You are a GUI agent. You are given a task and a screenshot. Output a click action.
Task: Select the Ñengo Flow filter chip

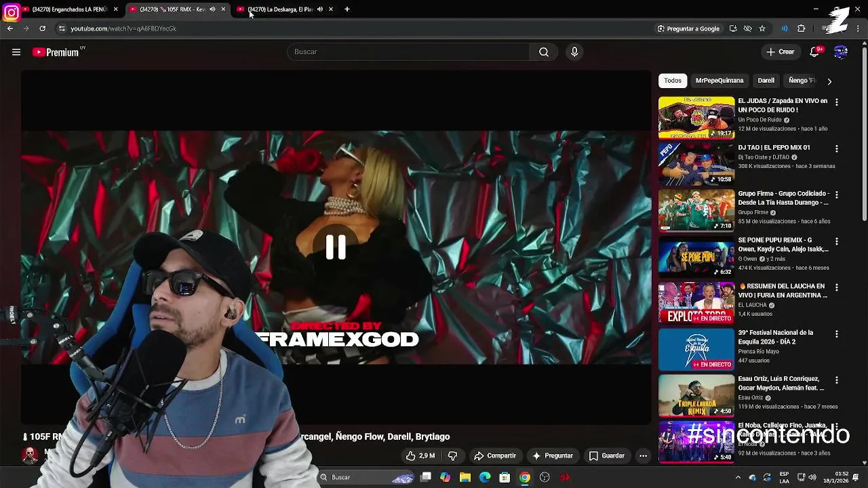[x=802, y=81]
